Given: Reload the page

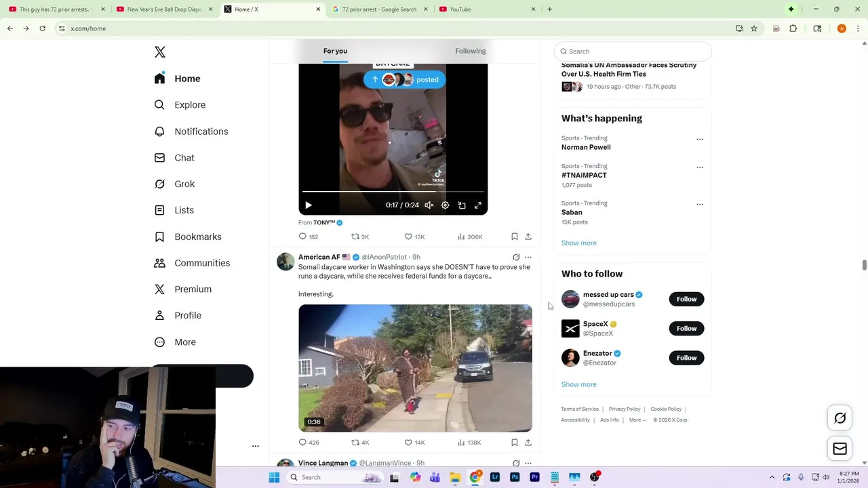Looking at the screenshot, I should pyautogui.click(x=42, y=28).
